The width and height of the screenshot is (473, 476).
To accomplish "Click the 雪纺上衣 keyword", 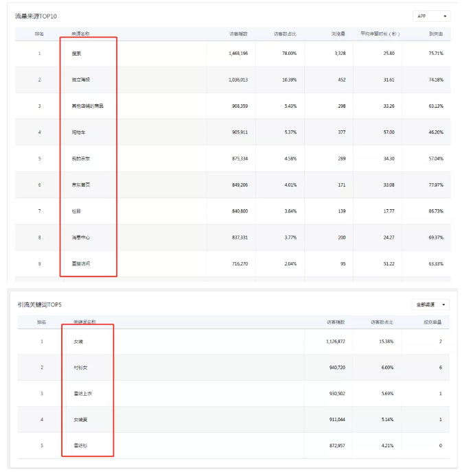I will [x=83, y=393].
